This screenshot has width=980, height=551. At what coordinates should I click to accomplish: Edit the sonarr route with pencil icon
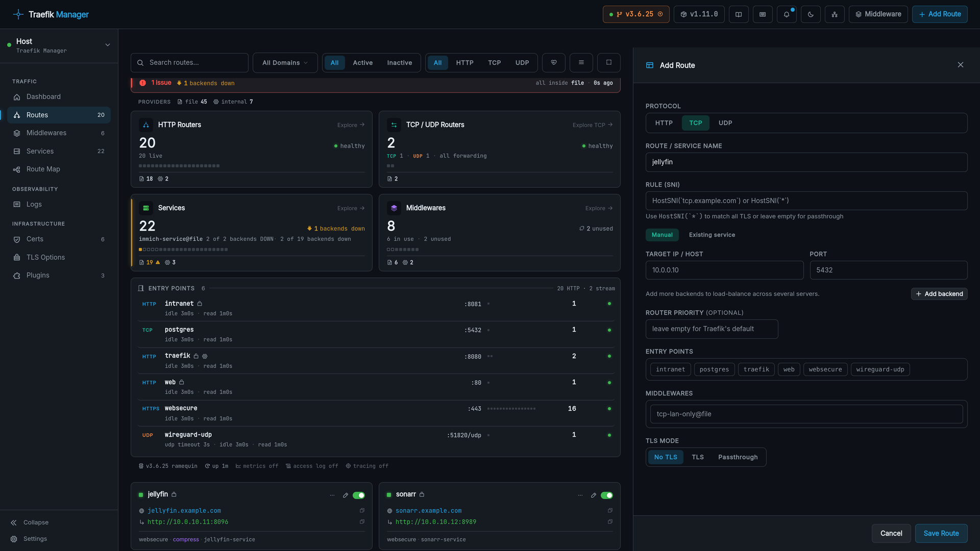(x=594, y=495)
